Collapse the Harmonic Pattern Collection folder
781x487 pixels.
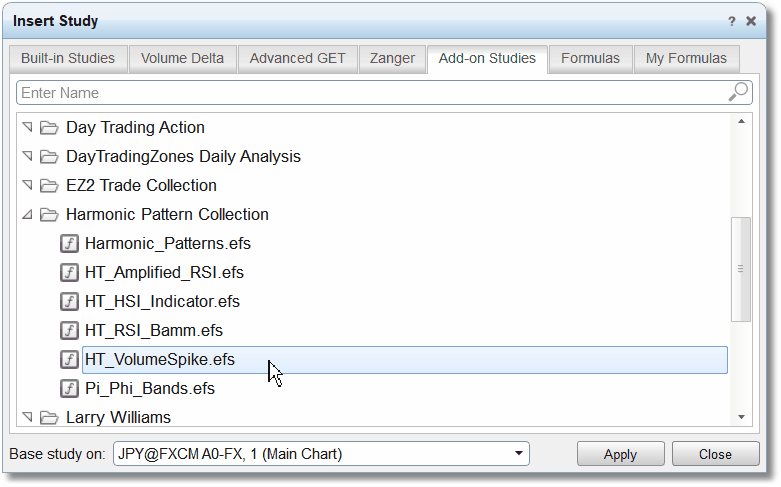pos(27,215)
